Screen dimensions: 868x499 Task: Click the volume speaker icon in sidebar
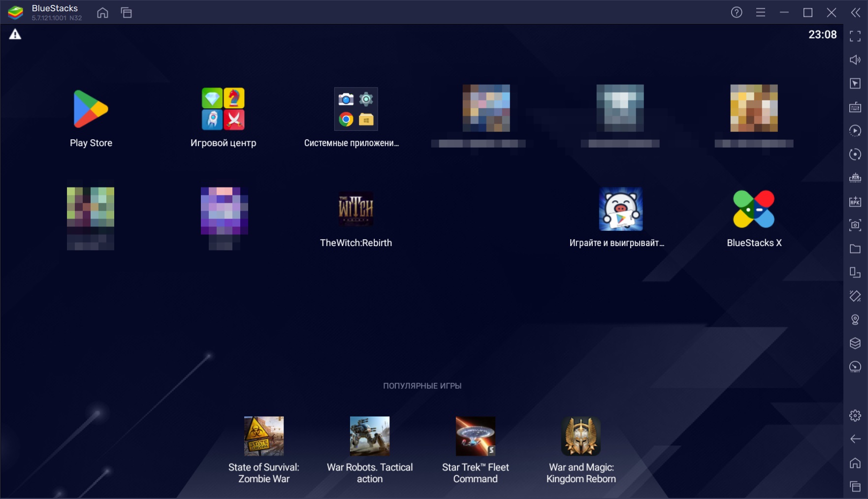pyautogui.click(x=855, y=60)
